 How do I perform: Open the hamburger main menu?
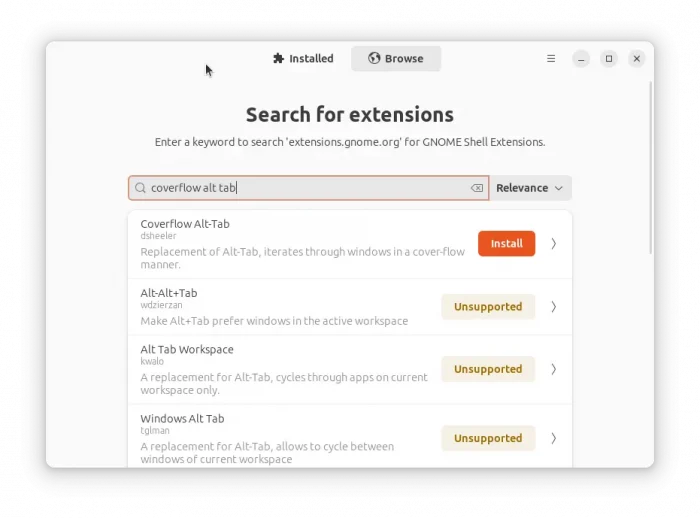click(551, 59)
